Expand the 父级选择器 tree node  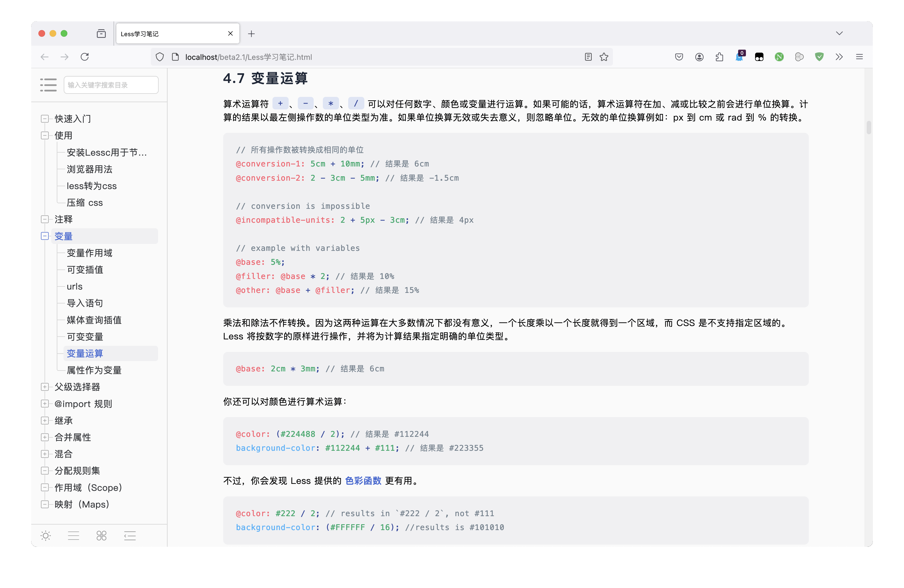[45, 387]
